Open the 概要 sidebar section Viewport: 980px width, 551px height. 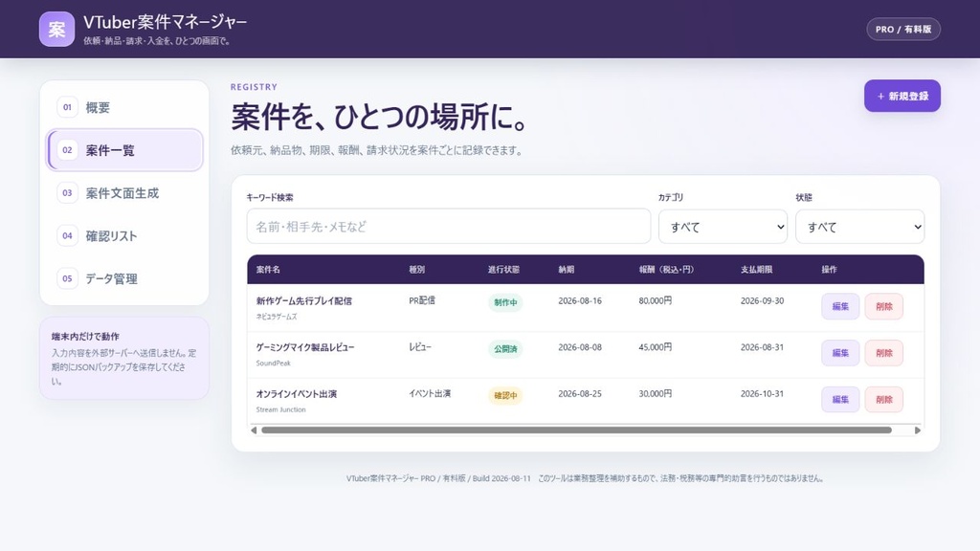(x=124, y=107)
